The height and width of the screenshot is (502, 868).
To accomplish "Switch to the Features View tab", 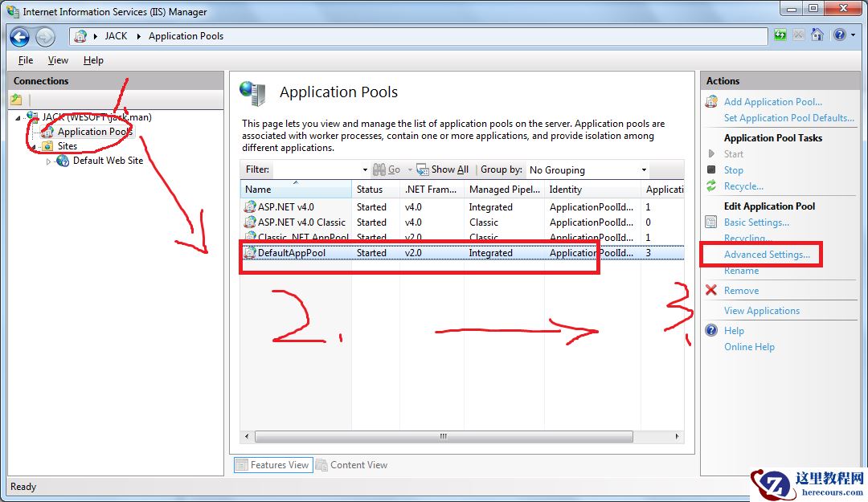I will click(273, 465).
